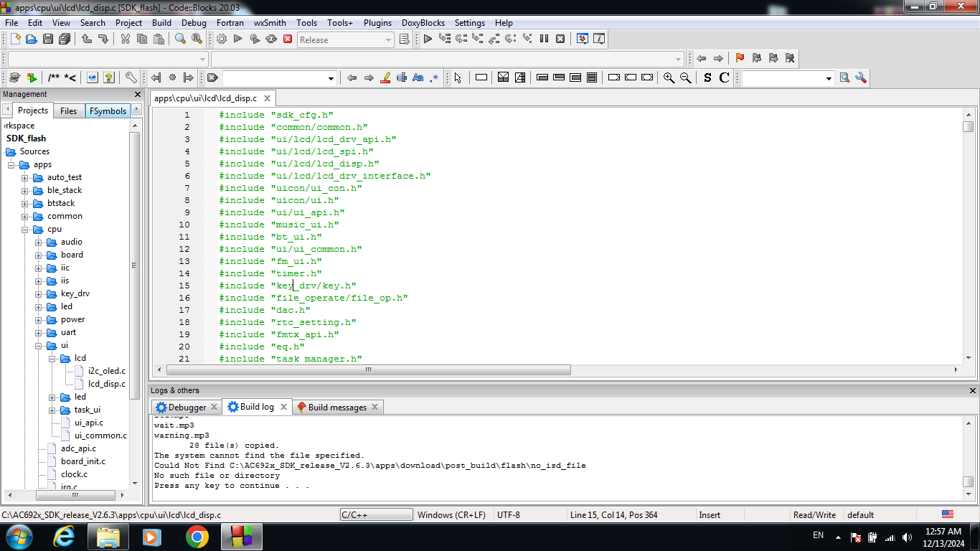The image size is (980, 551).
Task: Expand the key_drv folder node
Action: tap(39, 293)
